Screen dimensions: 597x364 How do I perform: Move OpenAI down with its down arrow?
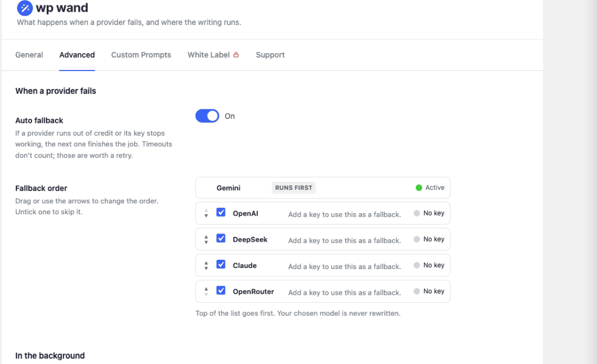pos(206,216)
